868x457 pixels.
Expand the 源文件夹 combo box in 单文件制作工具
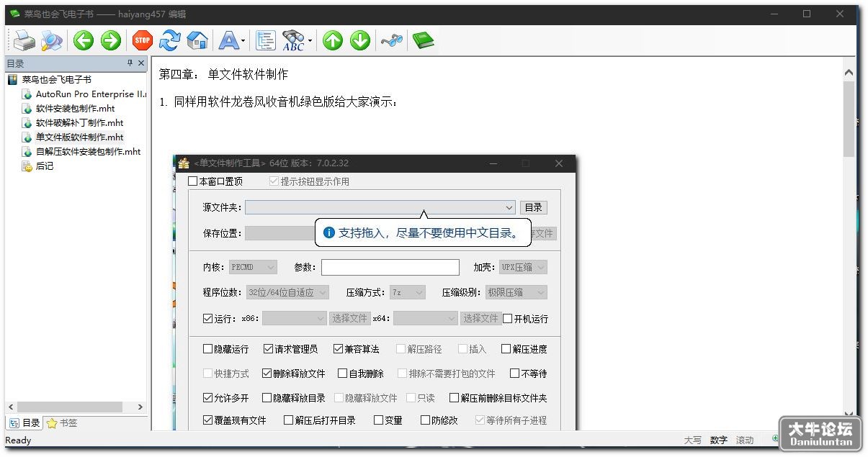pos(510,207)
